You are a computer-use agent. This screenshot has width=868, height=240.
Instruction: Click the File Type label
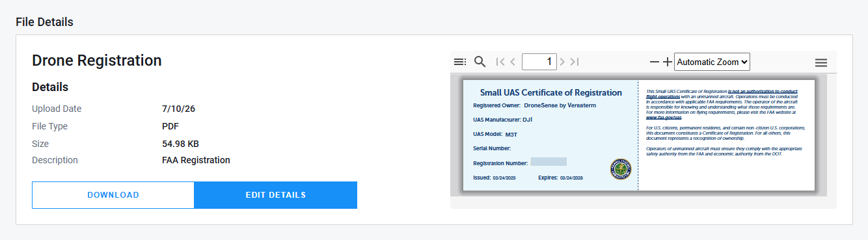(x=49, y=126)
